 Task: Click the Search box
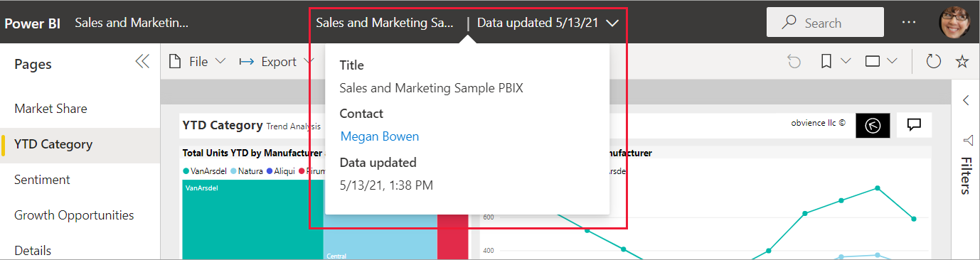click(825, 22)
